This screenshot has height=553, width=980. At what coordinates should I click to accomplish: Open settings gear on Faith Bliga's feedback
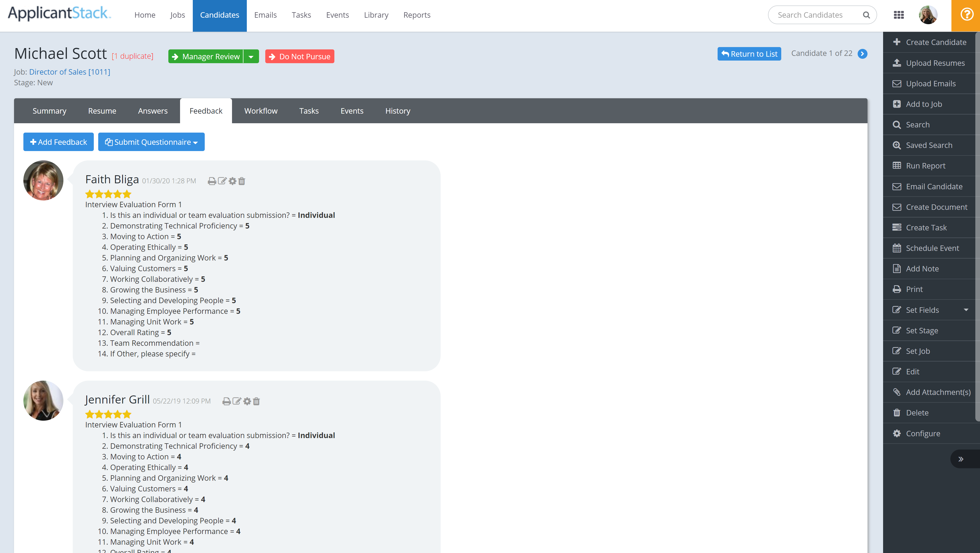point(233,181)
